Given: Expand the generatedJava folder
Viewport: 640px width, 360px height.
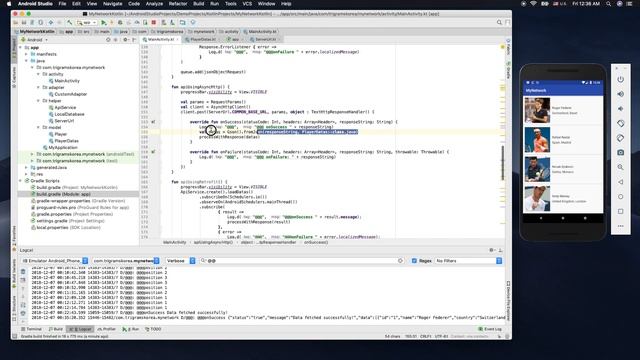Looking at the screenshot, I should (x=27, y=167).
